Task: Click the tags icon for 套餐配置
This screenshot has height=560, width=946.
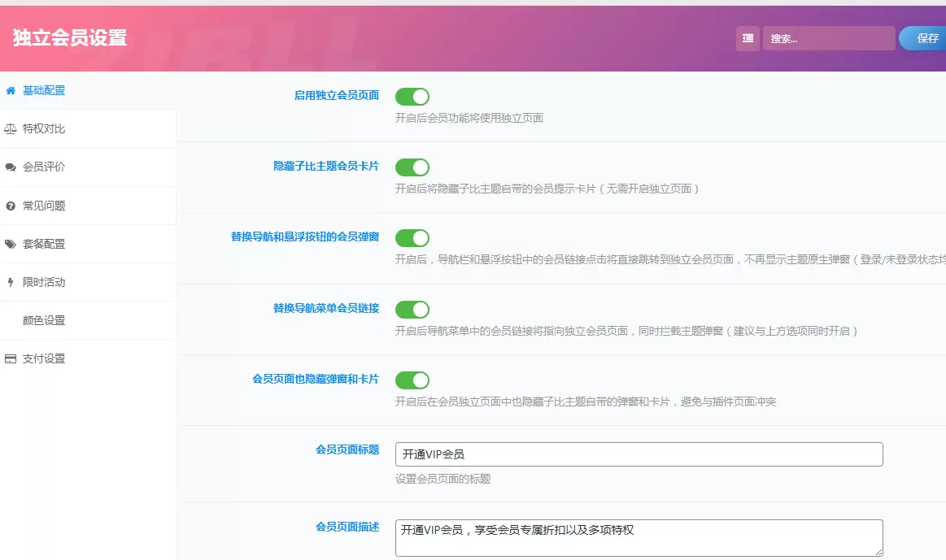Action: [11, 244]
